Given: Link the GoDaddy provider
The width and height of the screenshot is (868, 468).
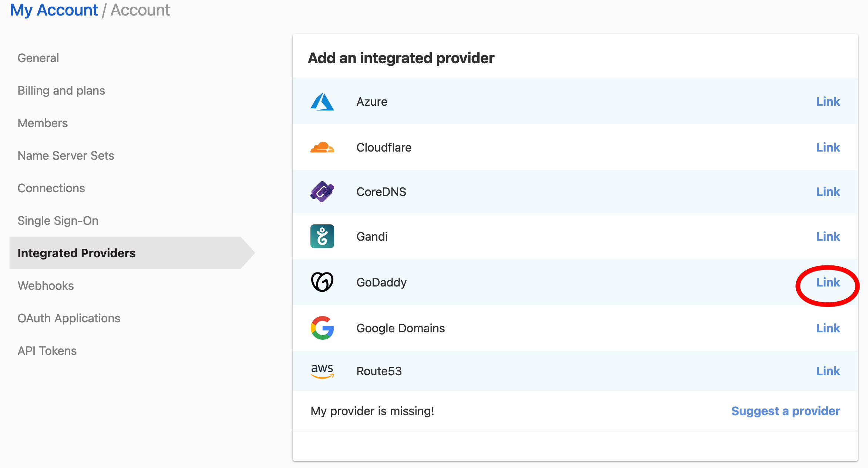Looking at the screenshot, I should tap(828, 282).
